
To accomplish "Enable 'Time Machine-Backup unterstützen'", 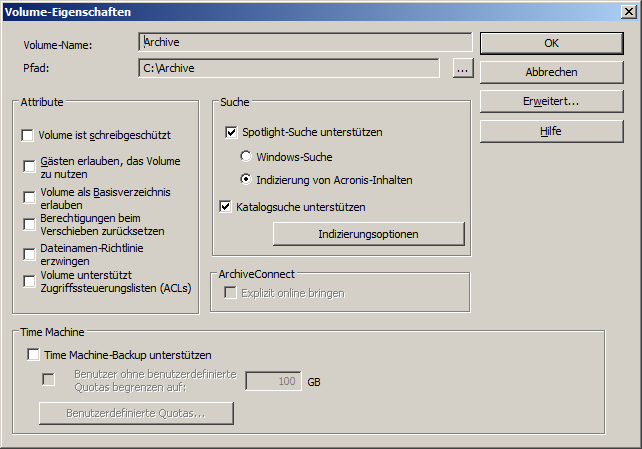I will (34, 354).
